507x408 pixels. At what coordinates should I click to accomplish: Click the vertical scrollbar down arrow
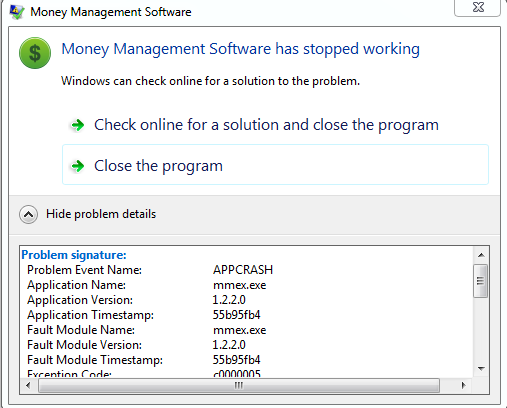click(481, 368)
